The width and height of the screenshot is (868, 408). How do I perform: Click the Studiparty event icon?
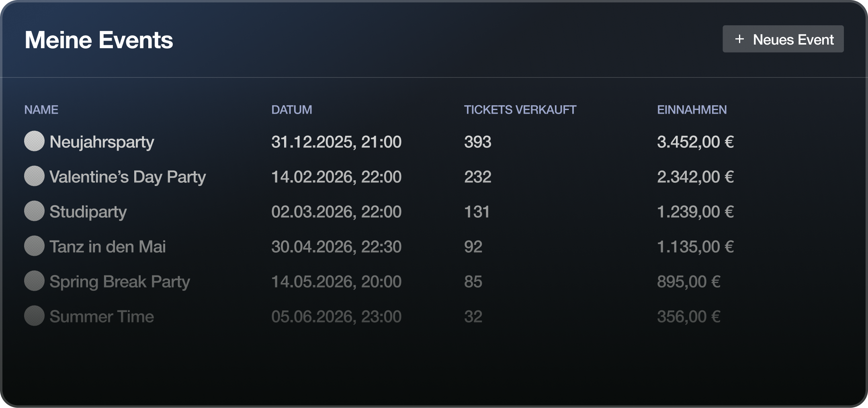(x=34, y=211)
